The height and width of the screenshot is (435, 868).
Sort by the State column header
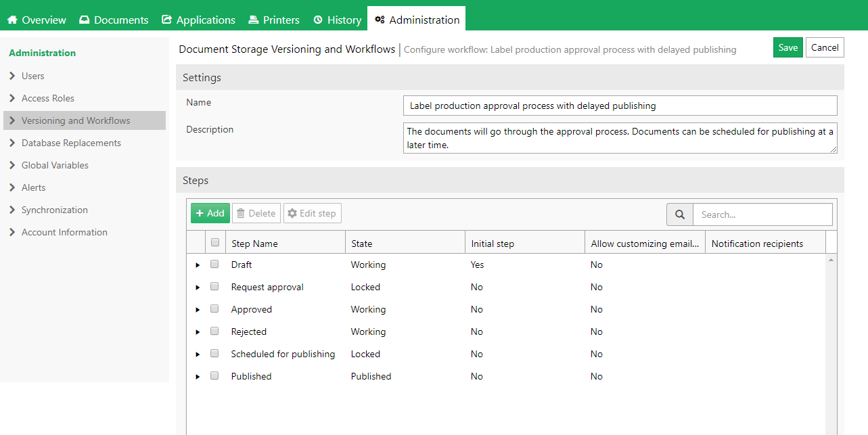point(405,243)
